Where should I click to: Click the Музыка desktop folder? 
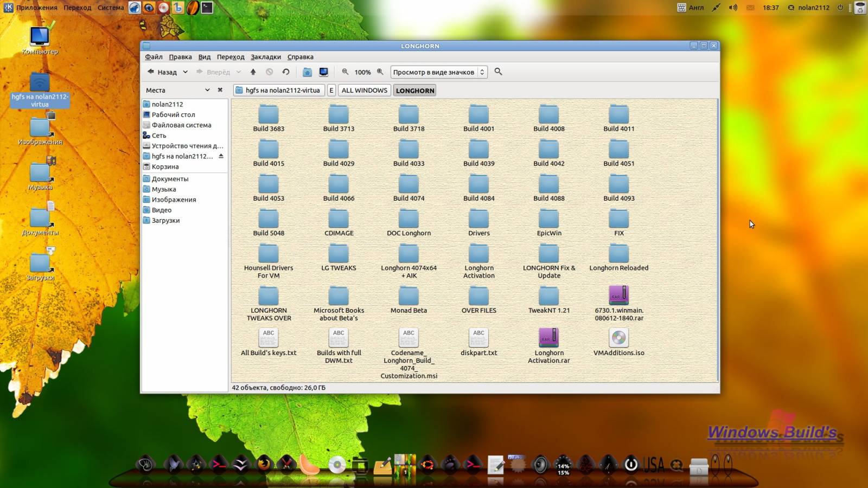coord(40,175)
